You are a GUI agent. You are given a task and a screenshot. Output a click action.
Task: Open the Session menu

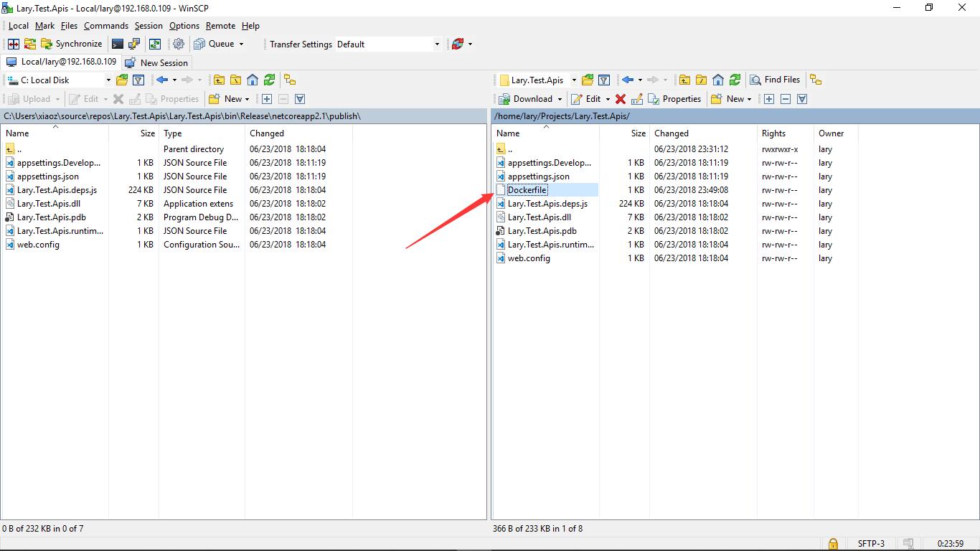click(149, 26)
